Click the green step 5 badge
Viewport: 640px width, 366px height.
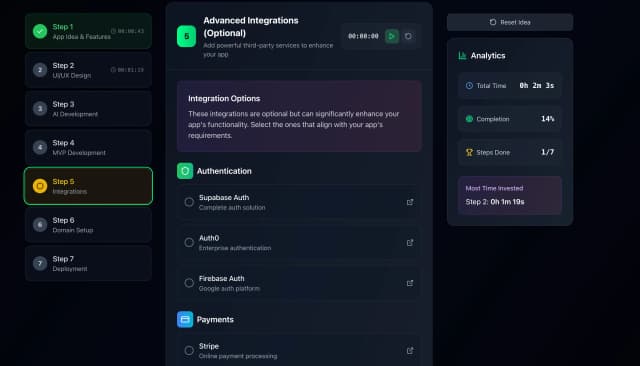coord(187,36)
